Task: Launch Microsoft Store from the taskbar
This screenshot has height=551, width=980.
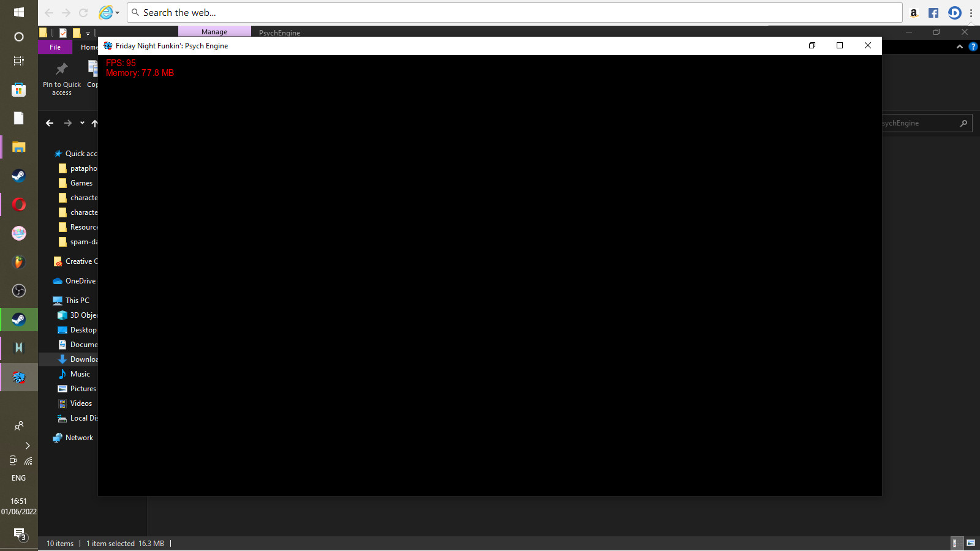Action: 18,90
